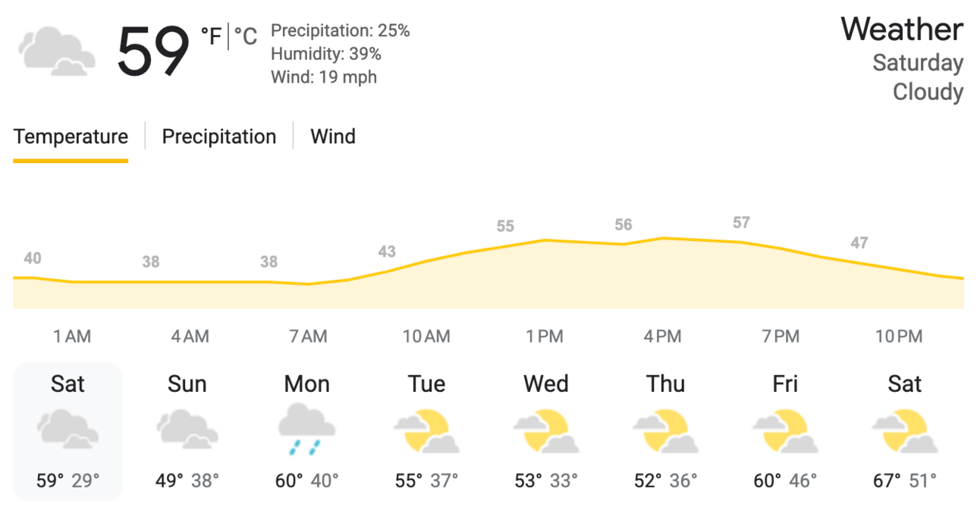The width and height of the screenshot is (980, 520).
Task: Click the 43 value on temperature graph
Action: 387,252
